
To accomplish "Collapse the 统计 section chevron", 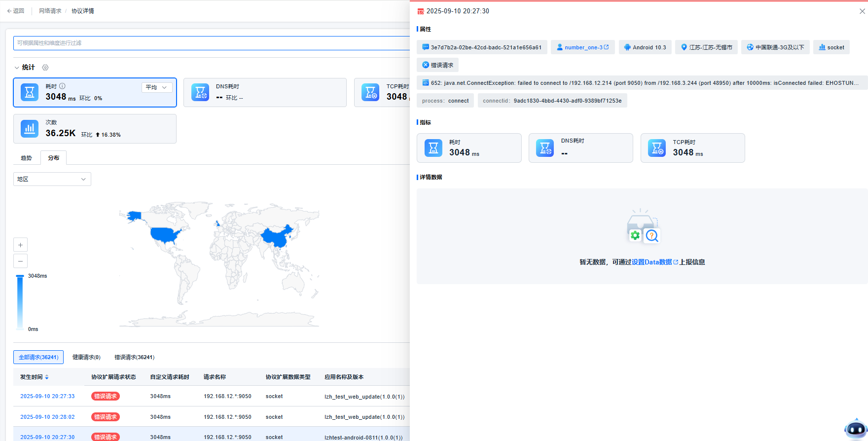I will pyautogui.click(x=17, y=68).
